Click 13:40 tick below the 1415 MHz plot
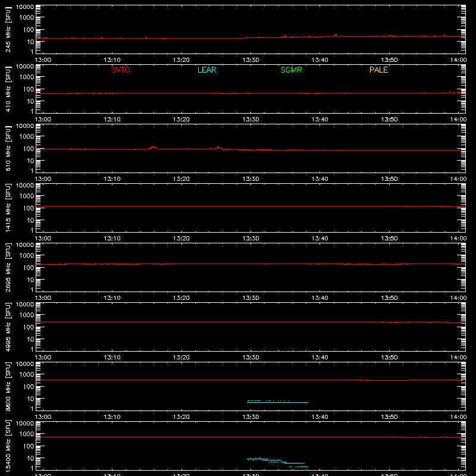This screenshot has height=476, width=476. (x=320, y=239)
